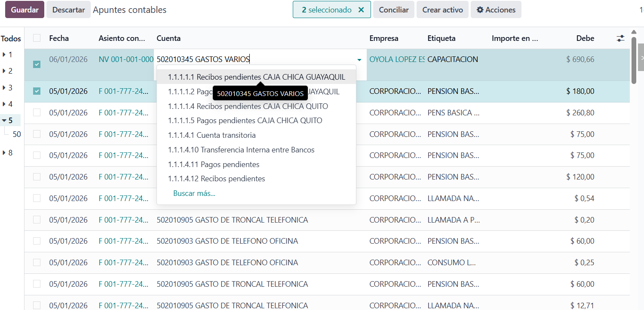The image size is (644, 310).
Task: Toggle the select-all header checkbox
Action: 37,38
